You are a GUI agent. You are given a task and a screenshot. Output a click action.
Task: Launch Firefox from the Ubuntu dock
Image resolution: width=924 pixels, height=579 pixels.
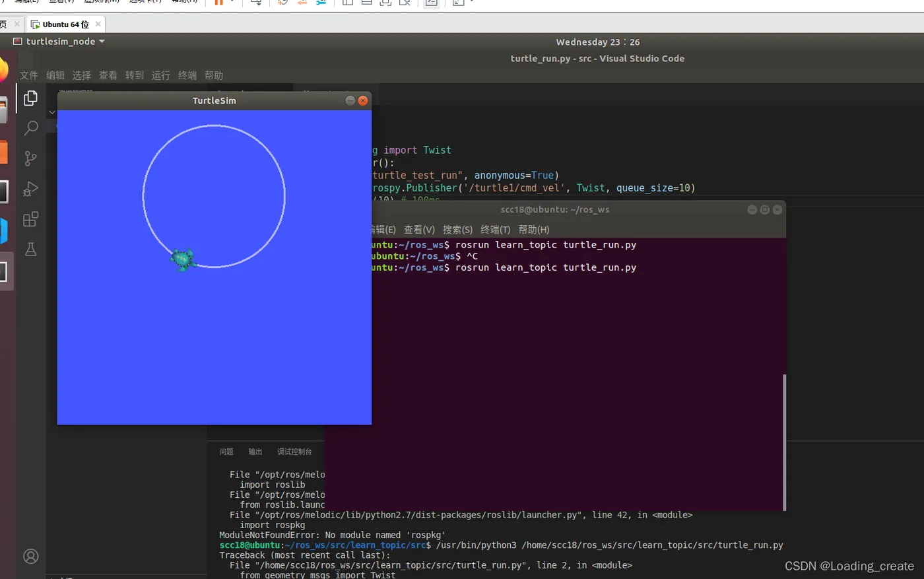coord(3,69)
